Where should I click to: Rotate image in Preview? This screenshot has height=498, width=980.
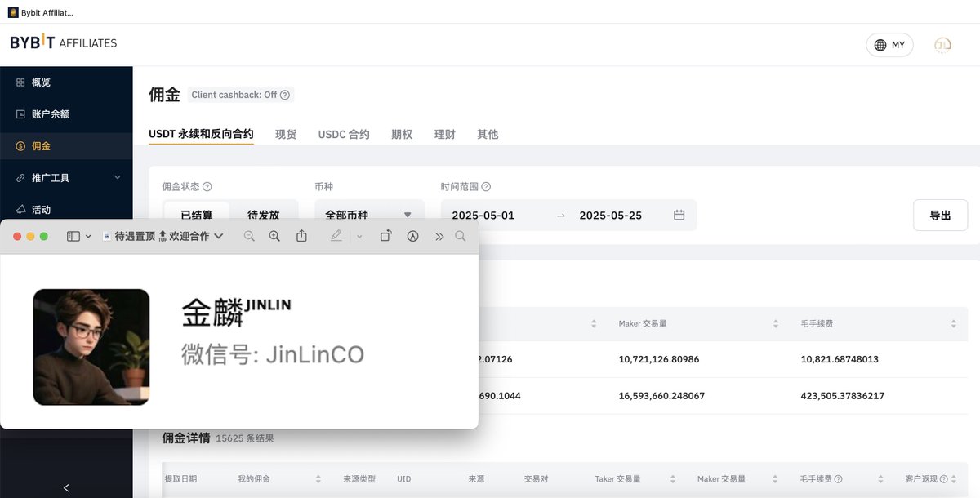pos(386,236)
